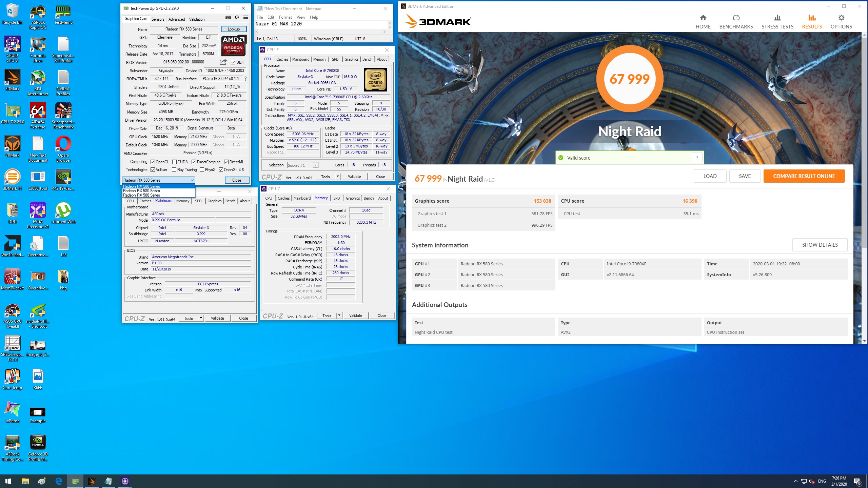Toggle the OpenGL 4.6 checkbox

[221, 170]
